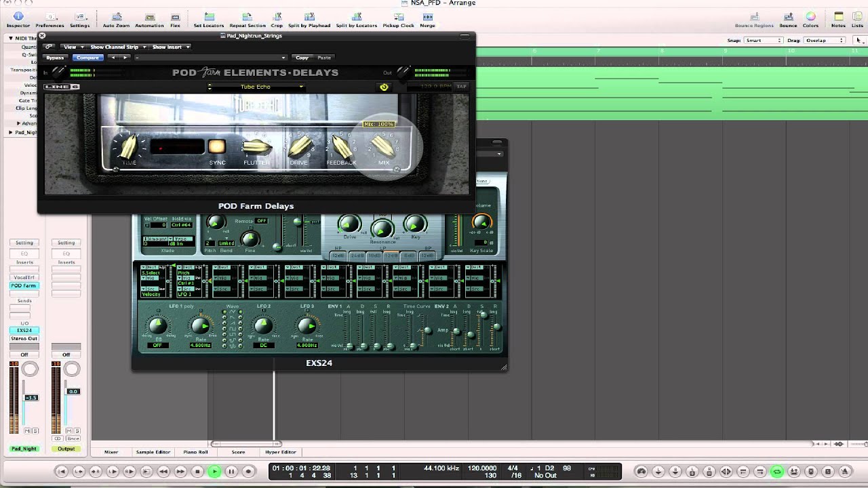The image size is (868, 488).
Task: Switch to the Hyper Editor tab
Action: coord(281,452)
